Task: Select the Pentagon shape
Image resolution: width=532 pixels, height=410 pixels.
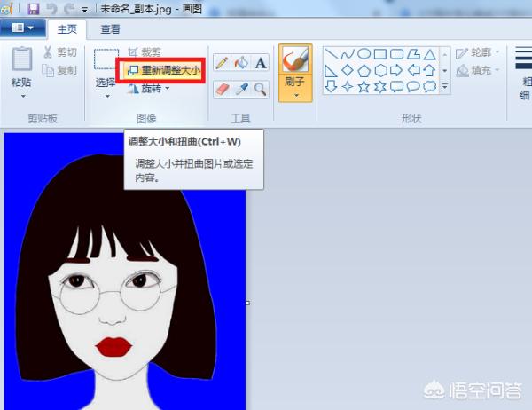Action: pyautogui.click(x=364, y=70)
